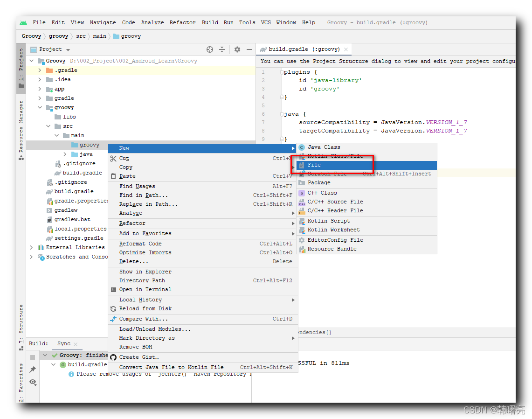
Task: Click the locate/select opened file target icon
Action: [x=210, y=49]
